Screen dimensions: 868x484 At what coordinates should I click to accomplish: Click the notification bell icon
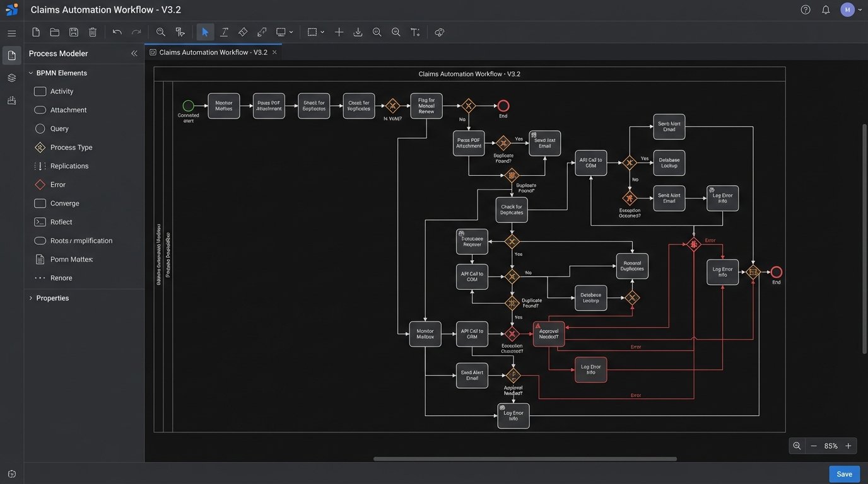pos(825,9)
